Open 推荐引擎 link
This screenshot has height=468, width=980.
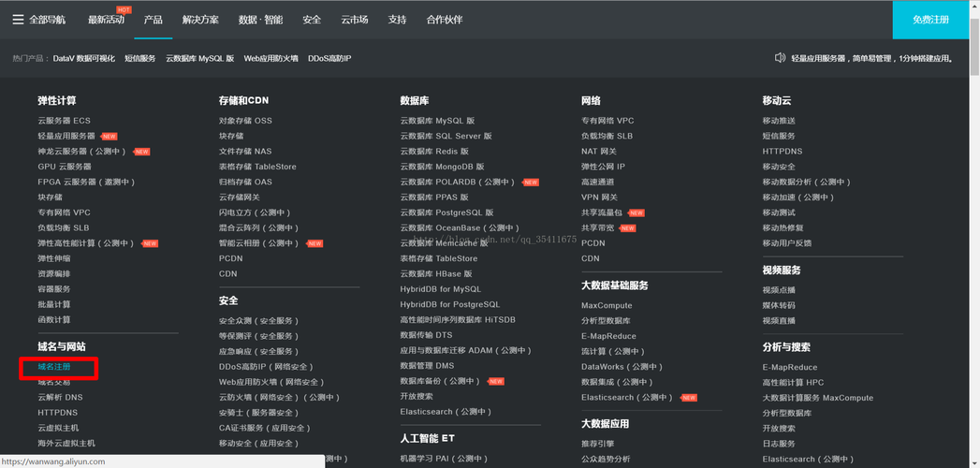click(x=597, y=444)
